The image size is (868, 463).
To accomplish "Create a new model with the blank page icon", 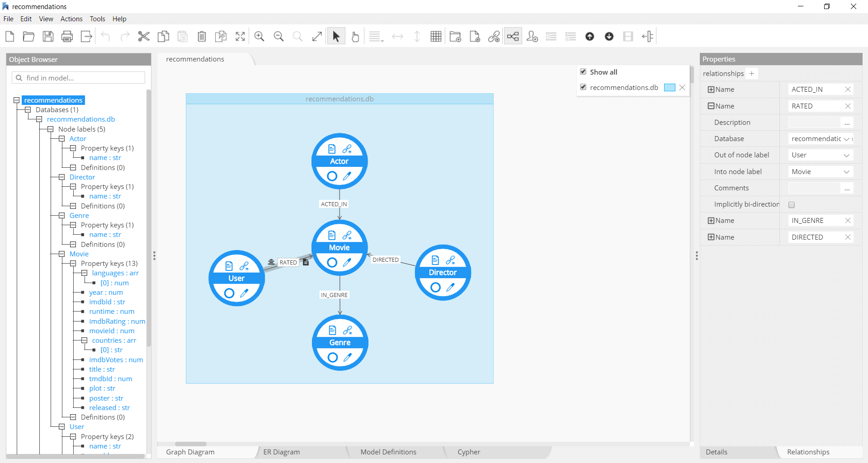I will (9, 37).
